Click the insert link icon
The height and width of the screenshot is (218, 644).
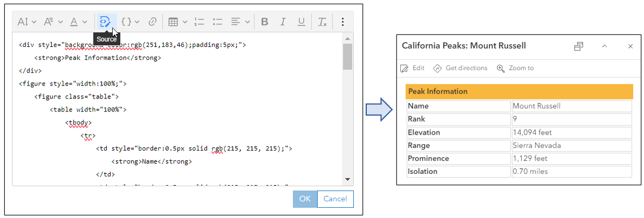(x=153, y=22)
